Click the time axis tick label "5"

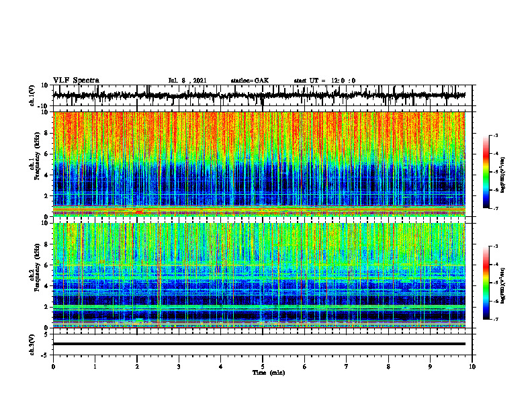(x=263, y=367)
